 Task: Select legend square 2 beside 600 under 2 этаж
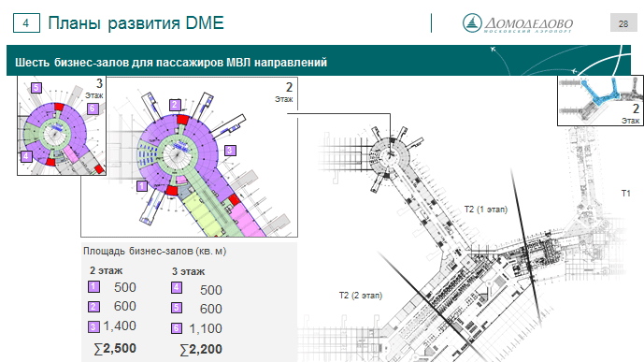[93, 307]
